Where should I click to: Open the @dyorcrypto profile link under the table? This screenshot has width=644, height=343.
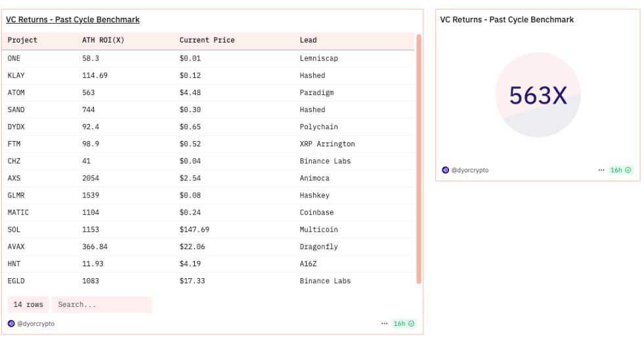pyautogui.click(x=36, y=323)
